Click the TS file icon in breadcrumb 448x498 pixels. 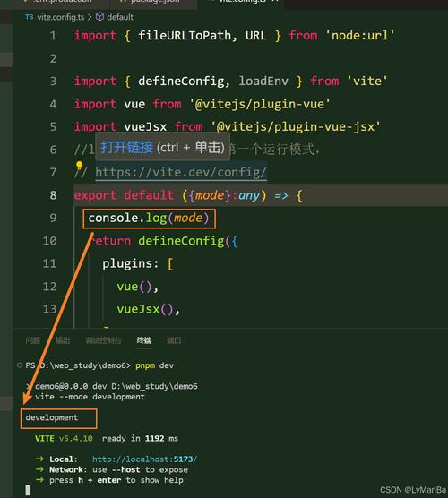30,17
